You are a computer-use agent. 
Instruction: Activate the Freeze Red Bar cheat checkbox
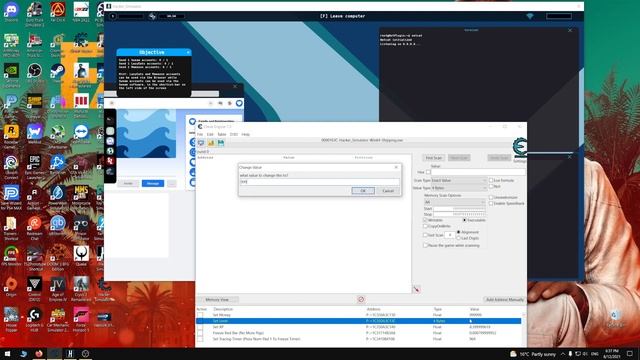(200, 333)
